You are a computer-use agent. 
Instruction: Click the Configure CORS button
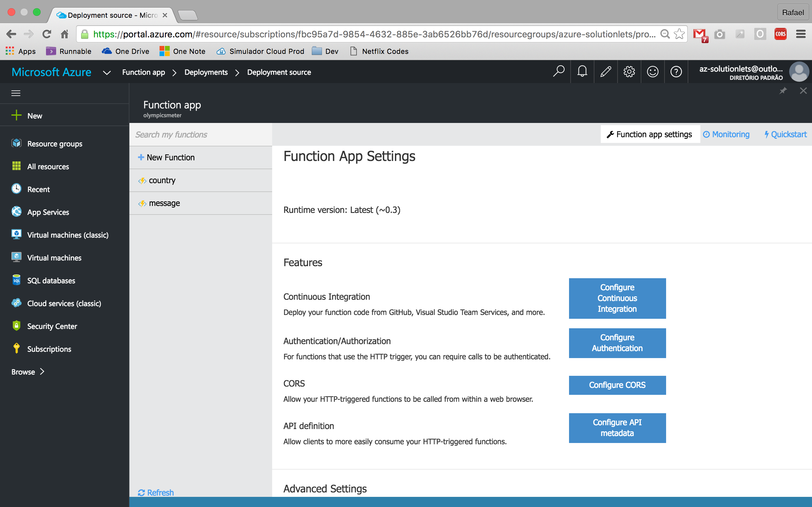pyautogui.click(x=617, y=385)
